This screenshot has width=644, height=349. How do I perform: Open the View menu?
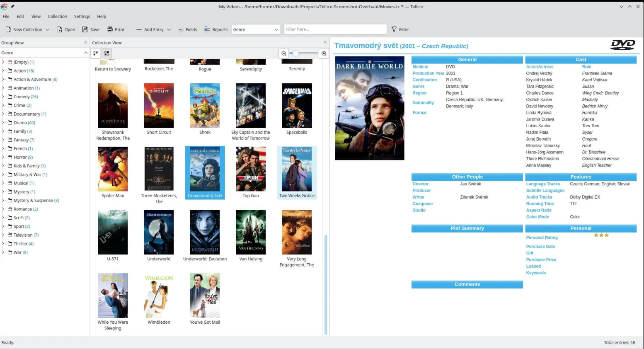coord(36,17)
